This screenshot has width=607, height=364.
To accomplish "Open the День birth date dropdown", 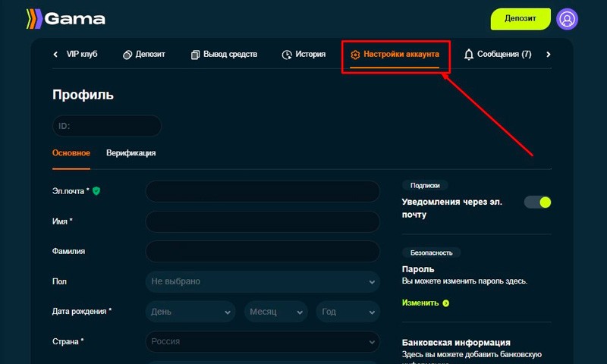I will point(190,312).
